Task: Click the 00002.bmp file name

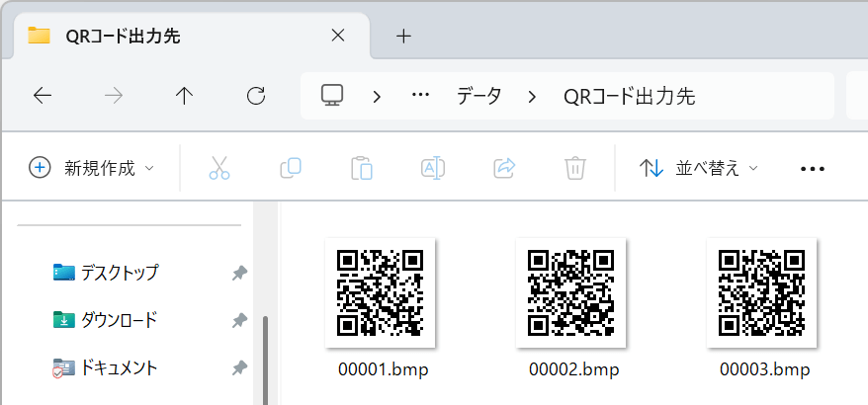Action: tap(574, 369)
